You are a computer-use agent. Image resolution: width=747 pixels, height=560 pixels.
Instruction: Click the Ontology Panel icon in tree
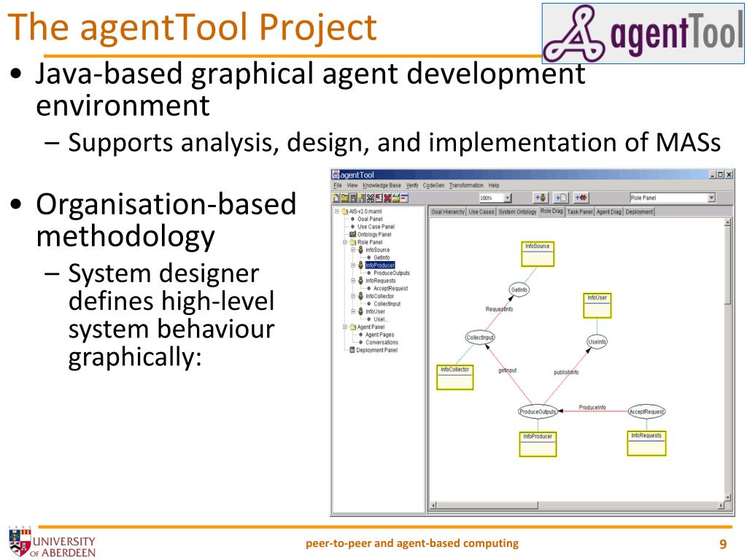[352, 234]
